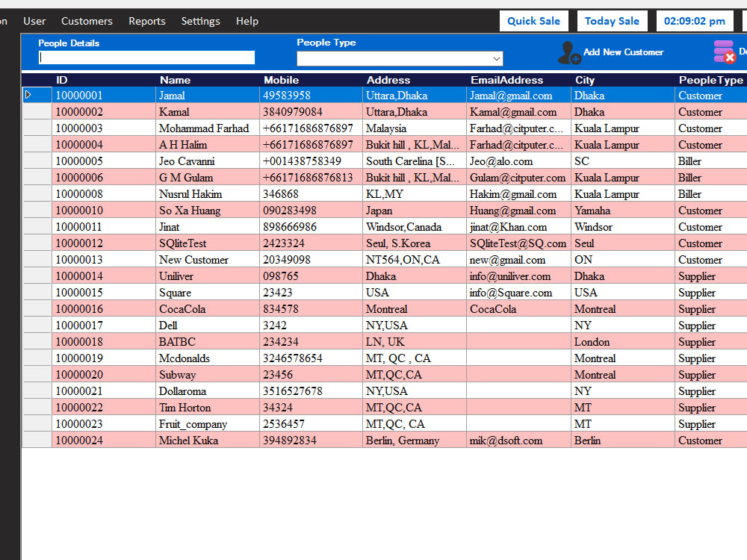
Task: Click the email cell Huang@gmail.com
Action: [519, 210]
